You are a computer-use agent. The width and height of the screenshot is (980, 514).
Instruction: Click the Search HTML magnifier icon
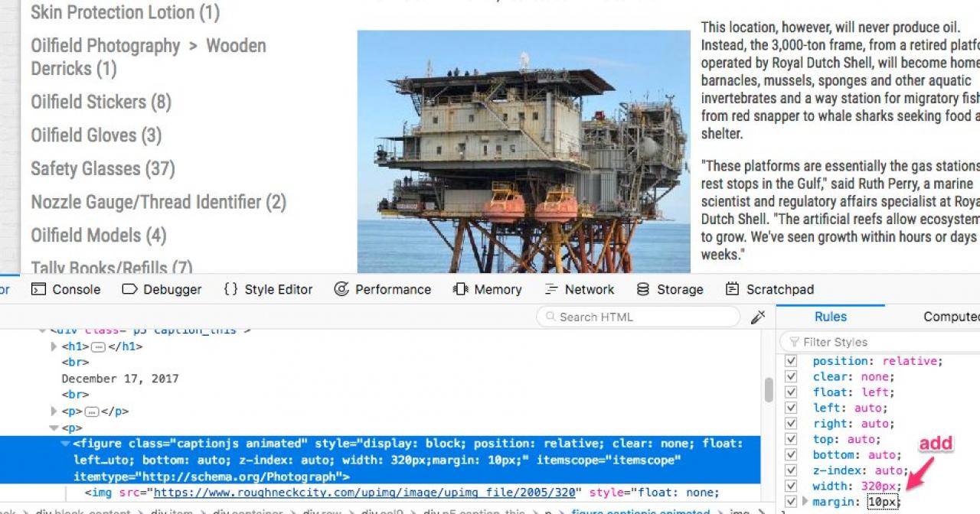tap(550, 317)
